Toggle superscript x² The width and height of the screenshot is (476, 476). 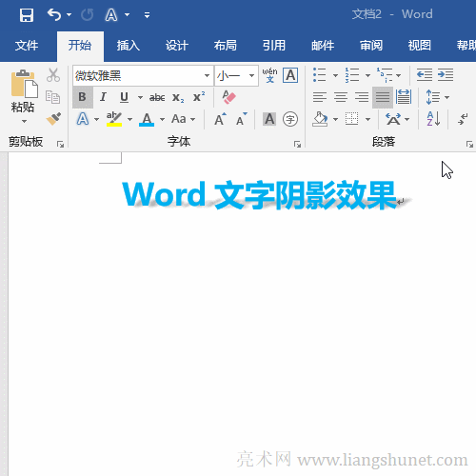[x=199, y=97]
